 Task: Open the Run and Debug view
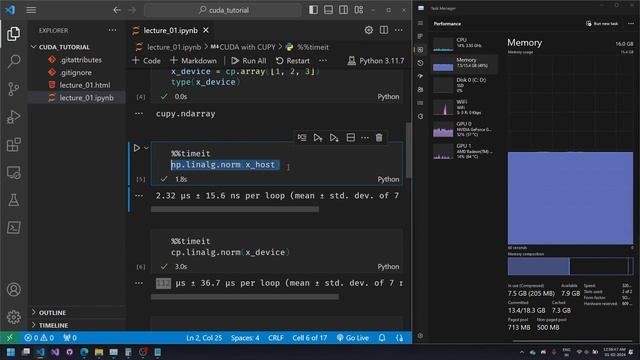click(x=13, y=117)
